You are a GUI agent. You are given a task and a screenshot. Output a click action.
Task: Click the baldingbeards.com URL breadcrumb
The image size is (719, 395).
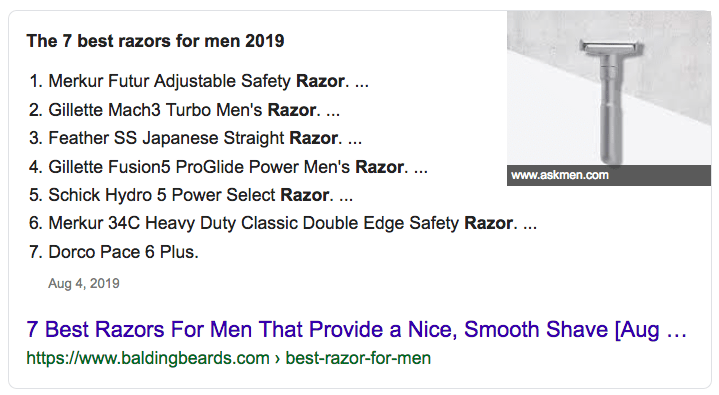click(148, 358)
